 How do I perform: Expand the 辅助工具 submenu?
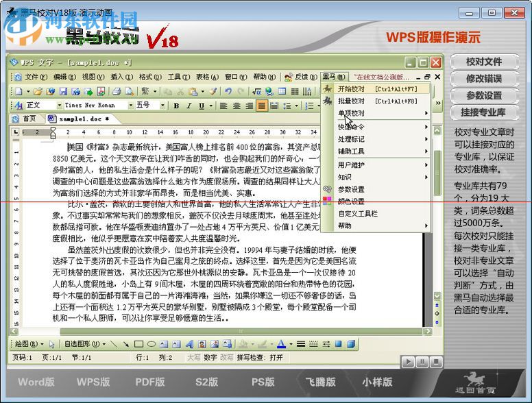(383, 151)
